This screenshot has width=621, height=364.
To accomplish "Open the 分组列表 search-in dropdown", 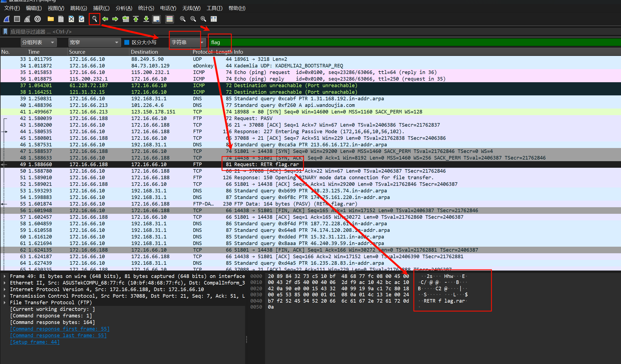I will coord(38,42).
